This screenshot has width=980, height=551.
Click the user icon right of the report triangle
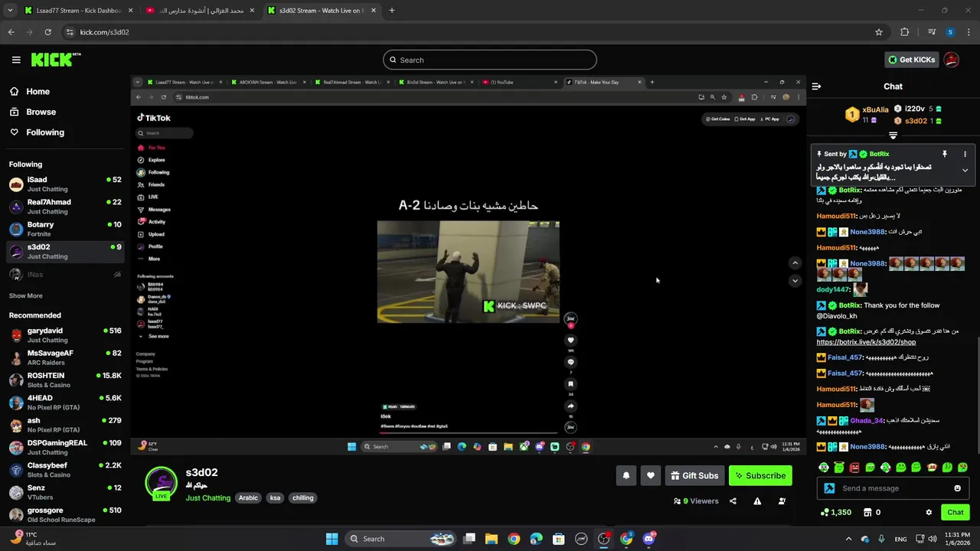click(782, 501)
